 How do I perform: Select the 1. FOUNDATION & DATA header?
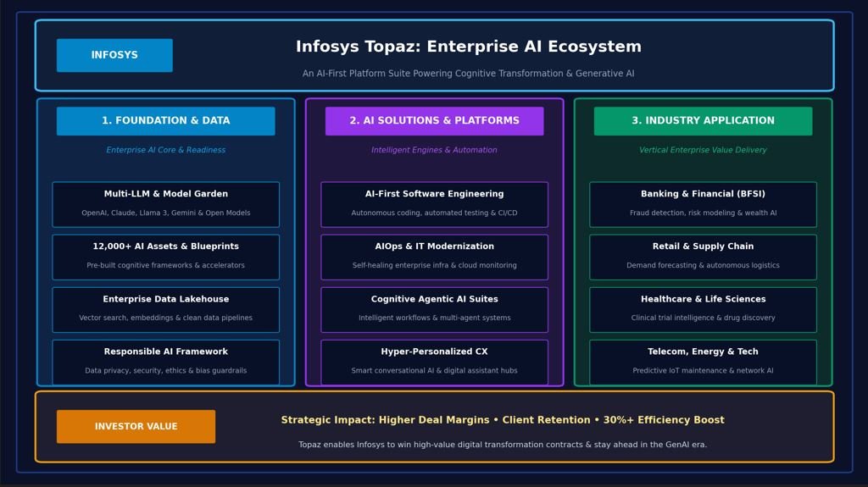165,120
